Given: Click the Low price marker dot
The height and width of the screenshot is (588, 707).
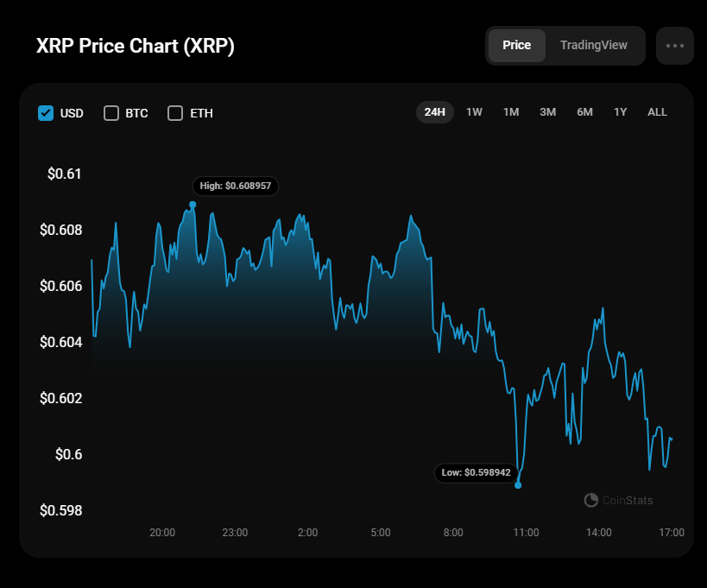Looking at the screenshot, I should [x=518, y=485].
